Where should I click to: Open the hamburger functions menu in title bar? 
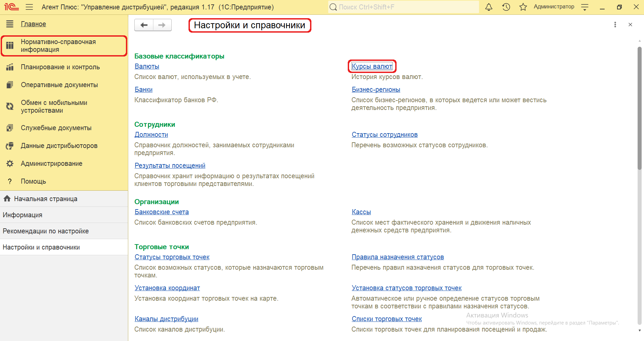tap(29, 7)
